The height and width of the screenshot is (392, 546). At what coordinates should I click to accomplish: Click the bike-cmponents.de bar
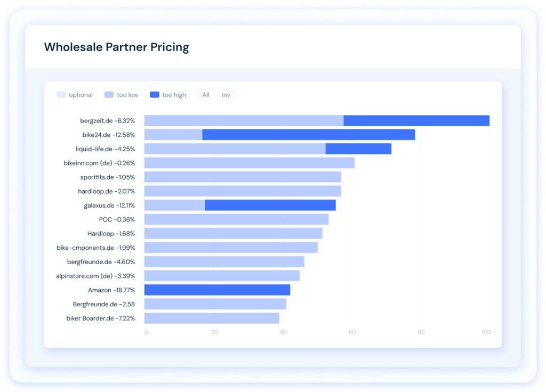(x=231, y=248)
